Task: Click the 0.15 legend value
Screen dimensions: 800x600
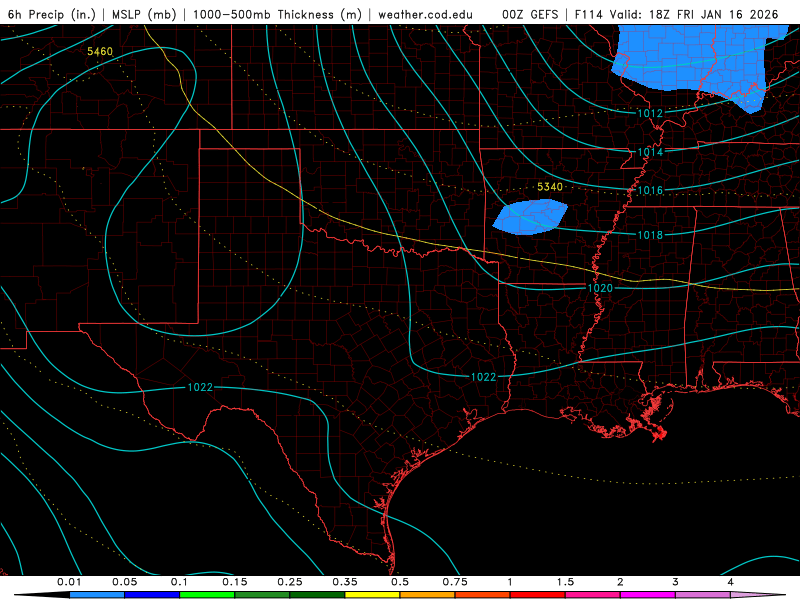Action: 235,582
